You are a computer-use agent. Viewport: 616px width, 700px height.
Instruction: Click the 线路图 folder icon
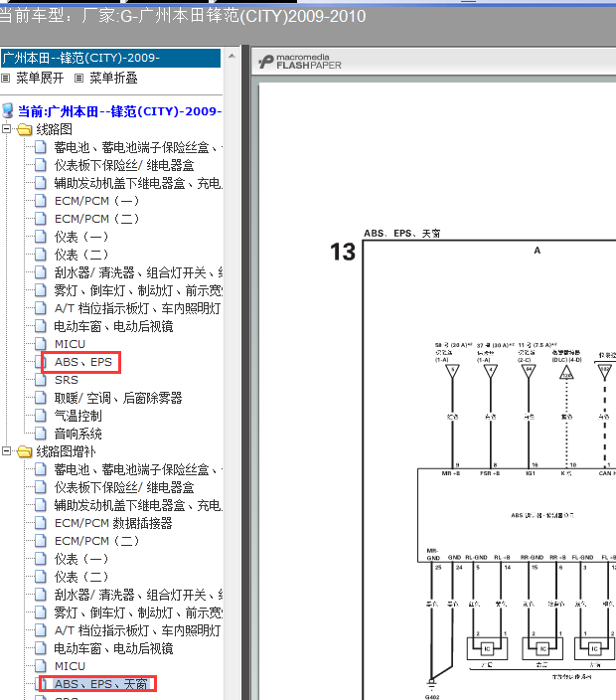[25, 129]
